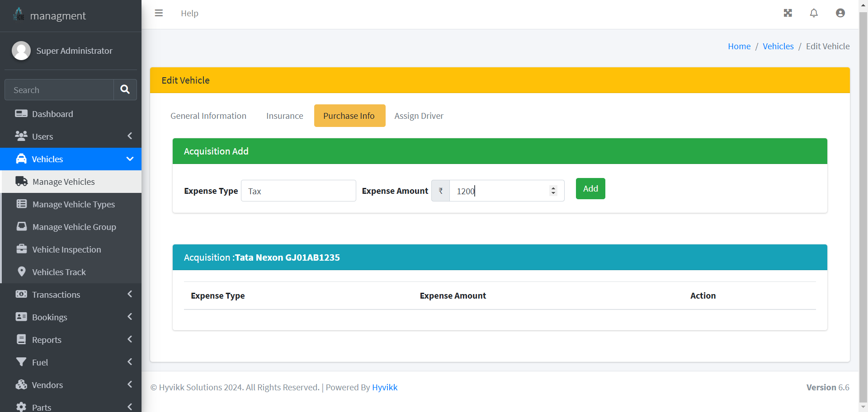Click the Expense Amount stepper arrows
868x412 pixels.
553,191
